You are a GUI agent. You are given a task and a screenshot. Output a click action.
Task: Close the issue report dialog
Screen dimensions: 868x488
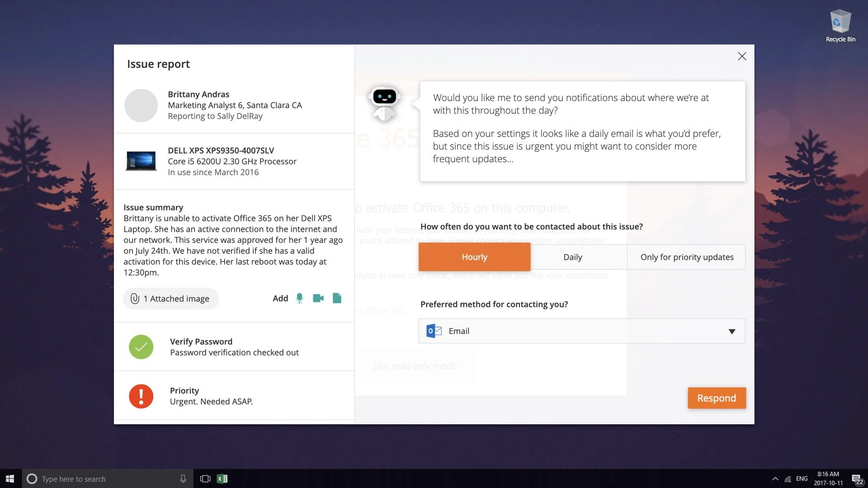[x=742, y=56]
